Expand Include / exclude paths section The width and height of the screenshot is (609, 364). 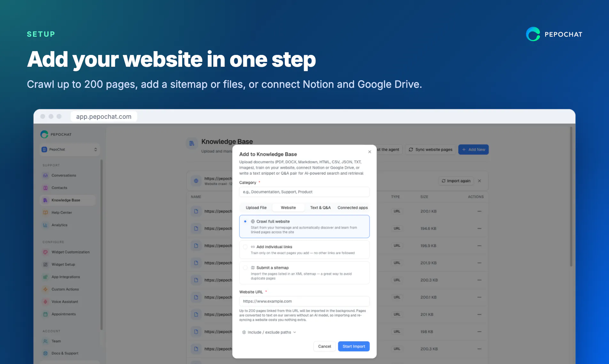tap(269, 332)
